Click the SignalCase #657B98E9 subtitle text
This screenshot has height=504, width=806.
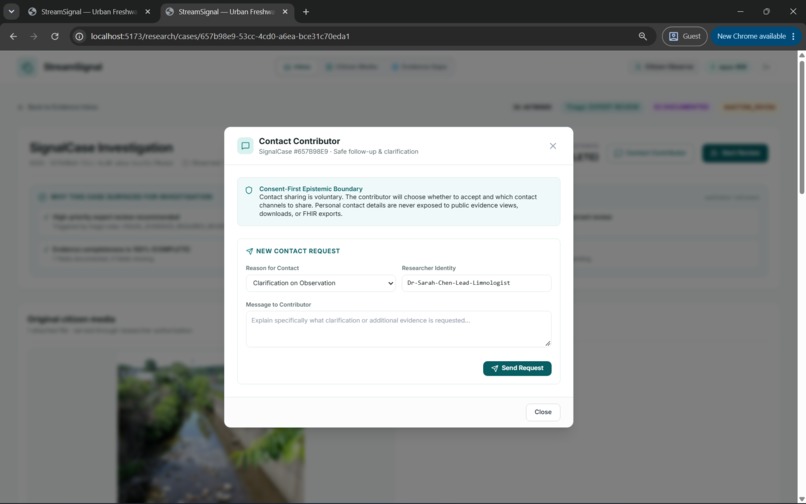click(x=338, y=152)
